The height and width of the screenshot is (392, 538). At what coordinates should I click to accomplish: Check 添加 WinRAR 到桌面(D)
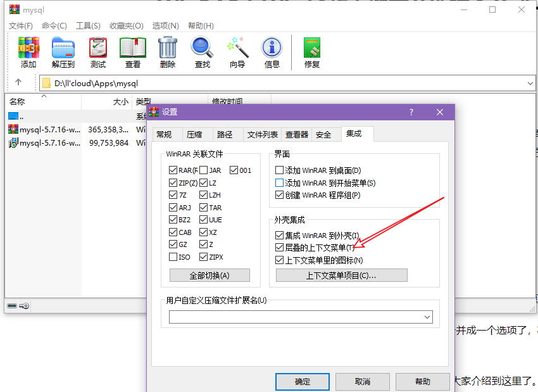tap(279, 170)
